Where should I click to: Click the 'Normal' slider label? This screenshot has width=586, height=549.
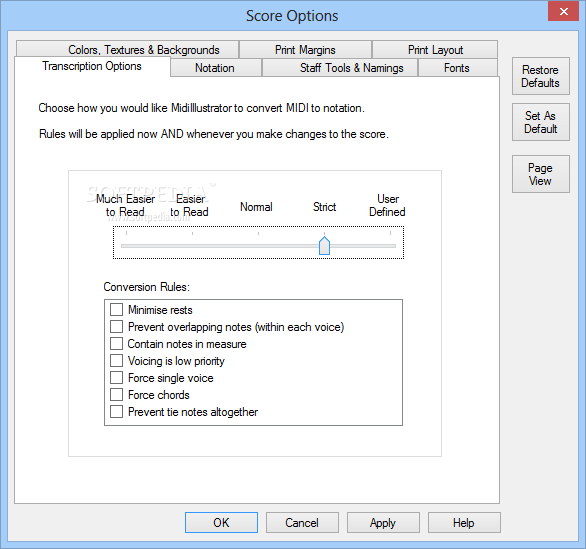[x=256, y=207]
